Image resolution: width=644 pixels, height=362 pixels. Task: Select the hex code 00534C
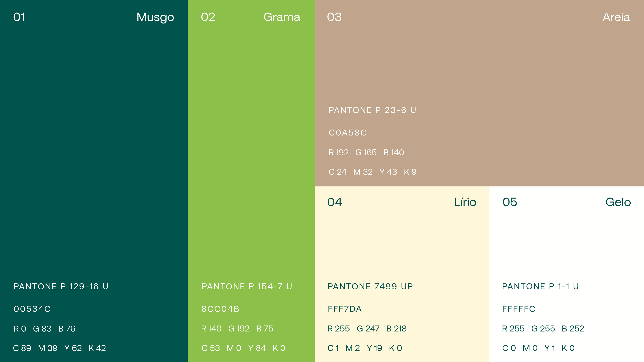pyautogui.click(x=32, y=309)
